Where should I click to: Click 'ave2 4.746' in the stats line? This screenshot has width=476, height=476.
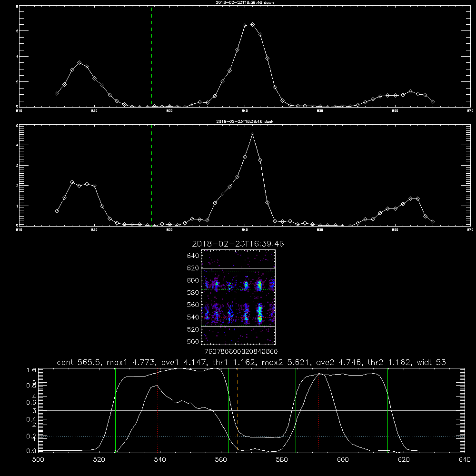click(x=338, y=362)
